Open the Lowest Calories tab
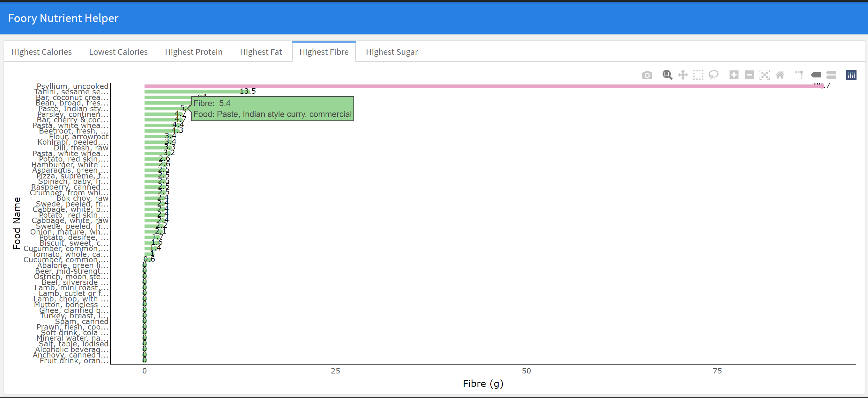The width and height of the screenshot is (868, 398). point(118,52)
